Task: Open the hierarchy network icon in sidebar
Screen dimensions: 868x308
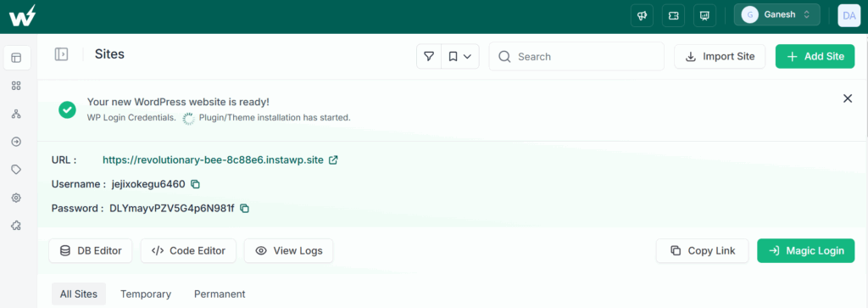Action: [17, 114]
